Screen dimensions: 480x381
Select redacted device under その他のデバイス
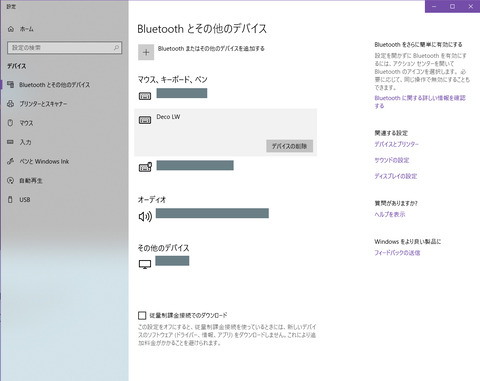click(x=172, y=261)
